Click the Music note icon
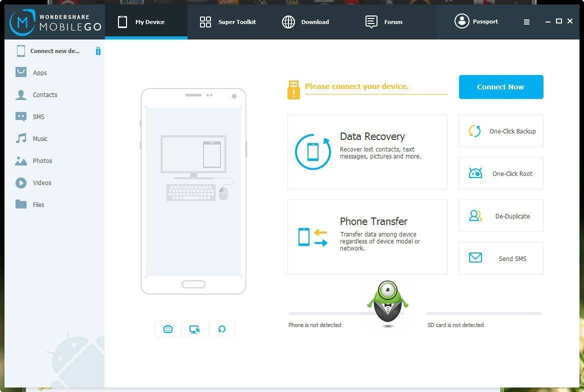The height and width of the screenshot is (392, 584). point(21,138)
